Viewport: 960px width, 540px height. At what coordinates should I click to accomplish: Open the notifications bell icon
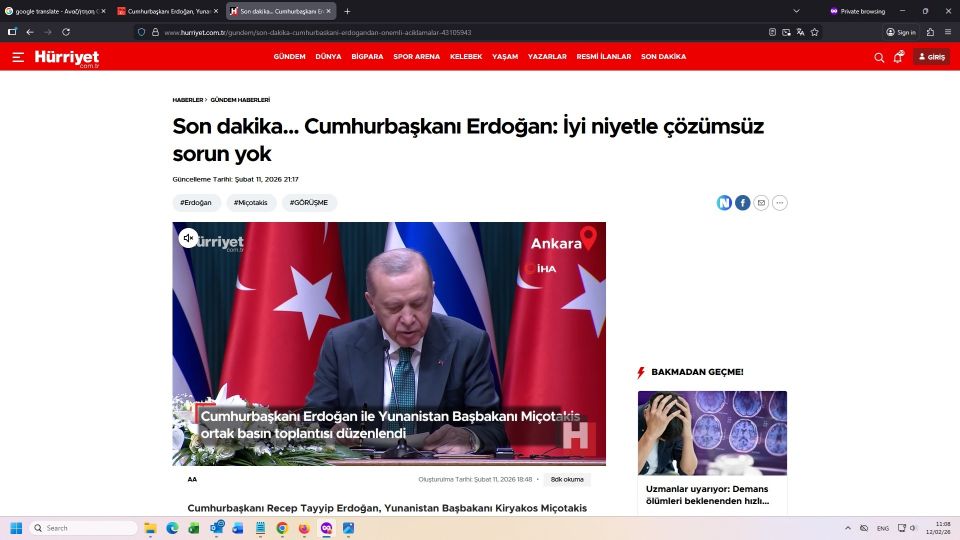(x=898, y=57)
